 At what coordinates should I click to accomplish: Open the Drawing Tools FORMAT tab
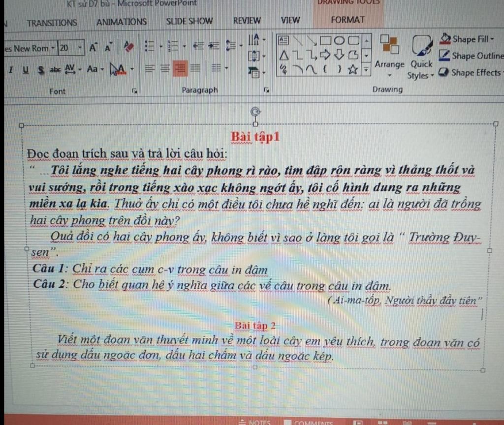pyautogui.click(x=348, y=20)
